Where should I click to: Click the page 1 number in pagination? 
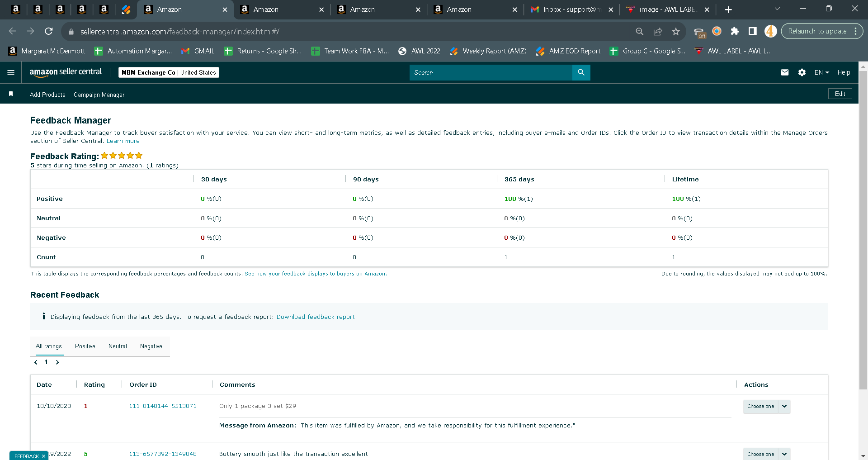[x=46, y=362]
